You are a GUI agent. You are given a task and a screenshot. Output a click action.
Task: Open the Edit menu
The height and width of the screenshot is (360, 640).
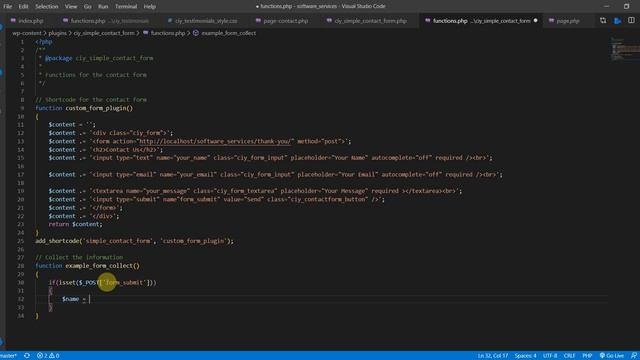(x=23, y=7)
